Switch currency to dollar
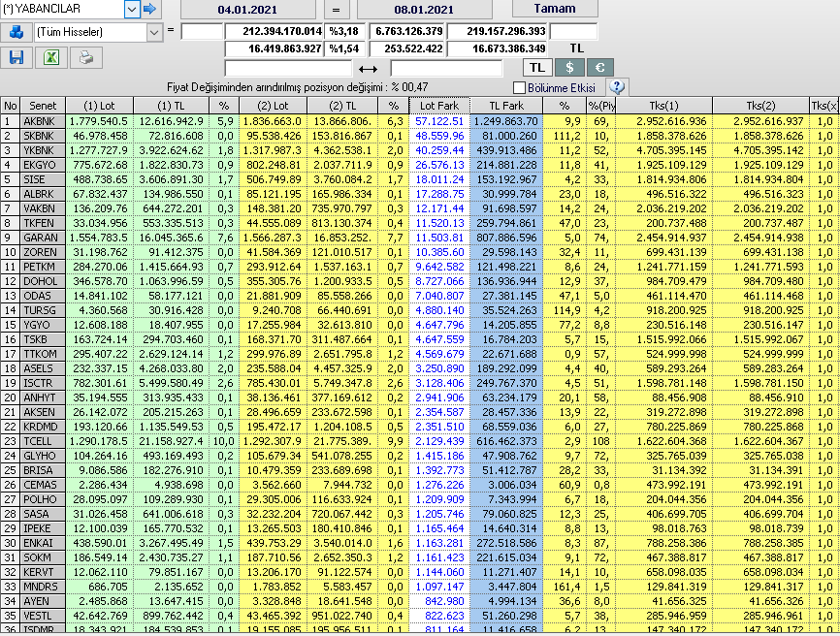840x636 pixels. pyautogui.click(x=569, y=68)
